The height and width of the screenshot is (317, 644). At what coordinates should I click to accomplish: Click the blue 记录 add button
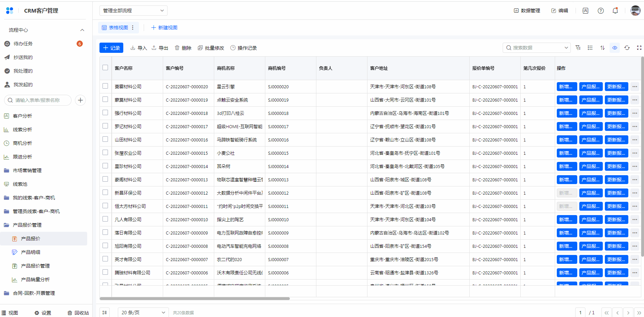111,48
